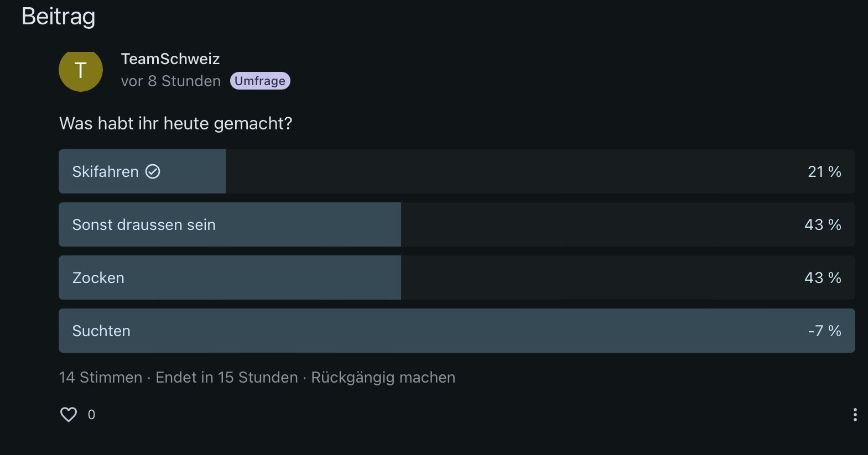Viewport: 868px width, 455px height.
Task: Undo vote via 'Rückgängig machen'
Action: pyautogui.click(x=383, y=378)
